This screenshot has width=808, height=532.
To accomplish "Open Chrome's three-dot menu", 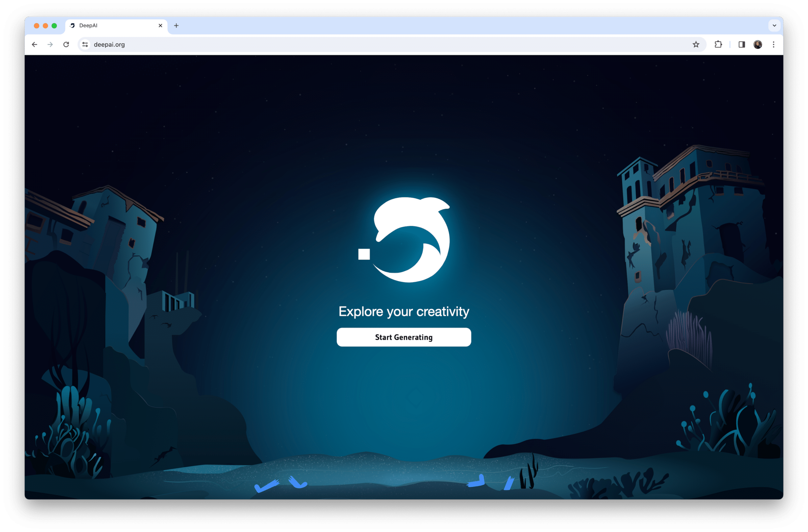I will click(773, 44).
